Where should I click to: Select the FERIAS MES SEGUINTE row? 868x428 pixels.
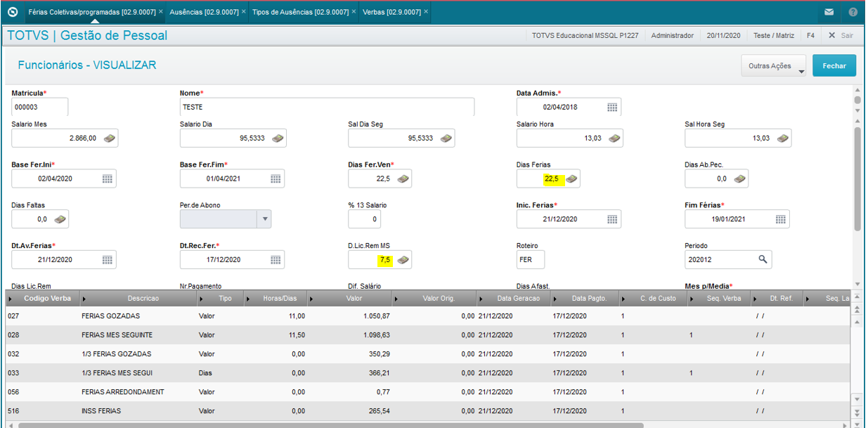(427, 335)
